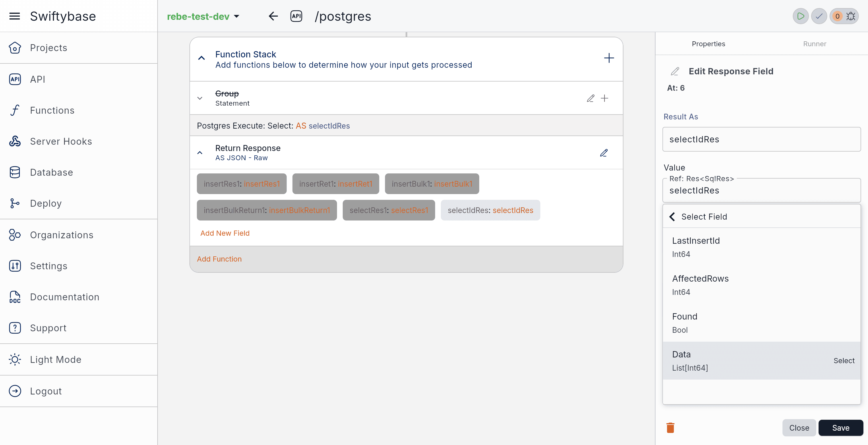This screenshot has width=868, height=445.
Task: Open the rebe-test-dev environment dropdown
Action: (x=203, y=16)
